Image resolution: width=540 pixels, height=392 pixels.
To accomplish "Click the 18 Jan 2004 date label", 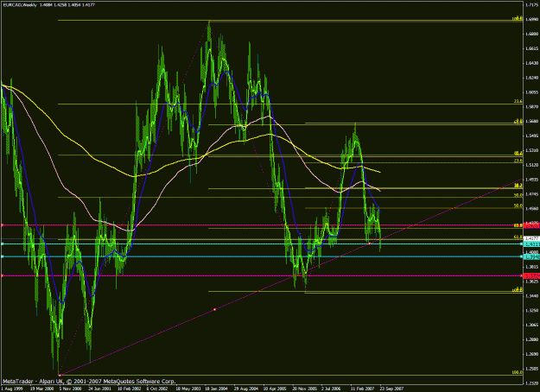I will 217,389.
